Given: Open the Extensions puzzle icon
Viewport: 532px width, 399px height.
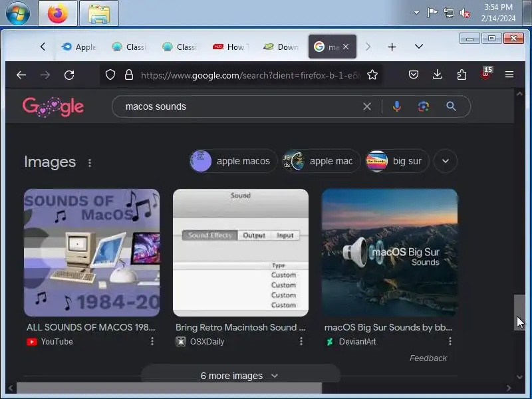Looking at the screenshot, I should [x=462, y=74].
